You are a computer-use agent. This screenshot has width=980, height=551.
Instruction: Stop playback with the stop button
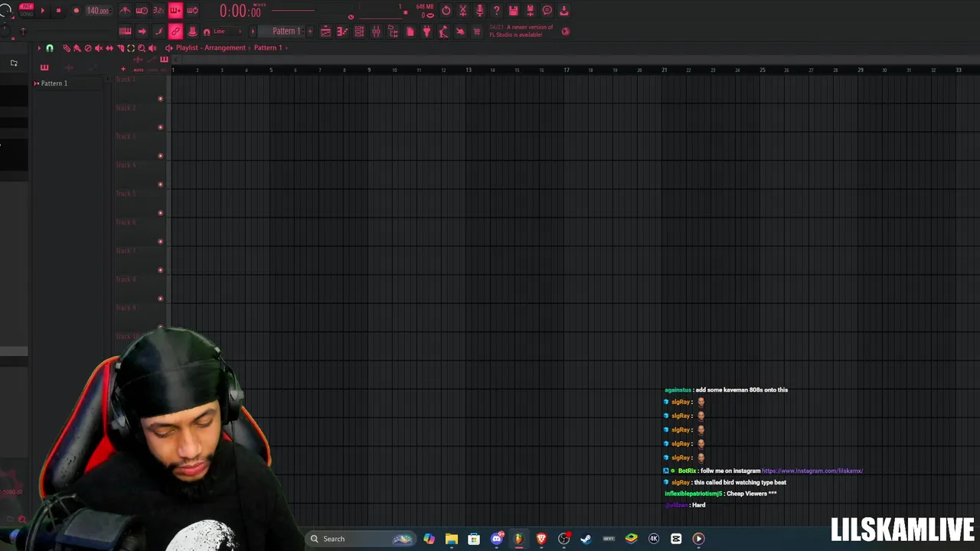coord(58,11)
